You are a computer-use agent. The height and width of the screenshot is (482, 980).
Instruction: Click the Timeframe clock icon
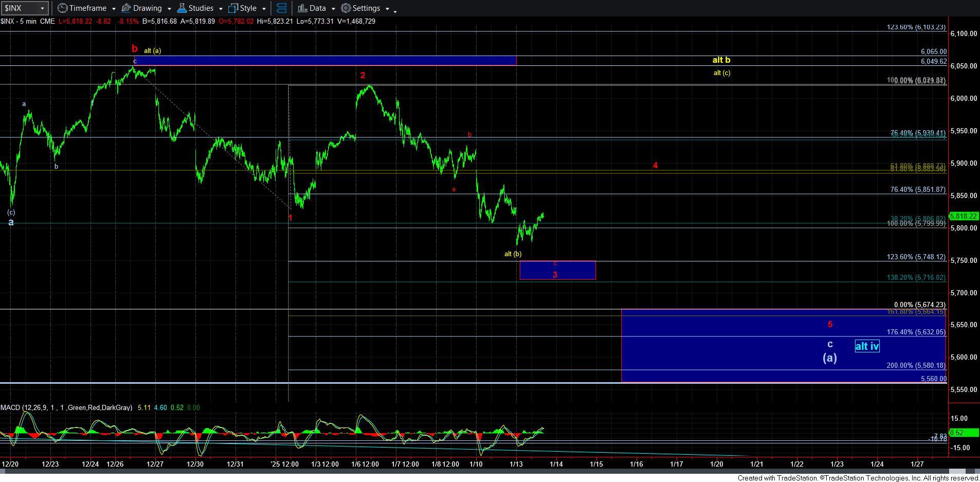click(x=62, y=8)
